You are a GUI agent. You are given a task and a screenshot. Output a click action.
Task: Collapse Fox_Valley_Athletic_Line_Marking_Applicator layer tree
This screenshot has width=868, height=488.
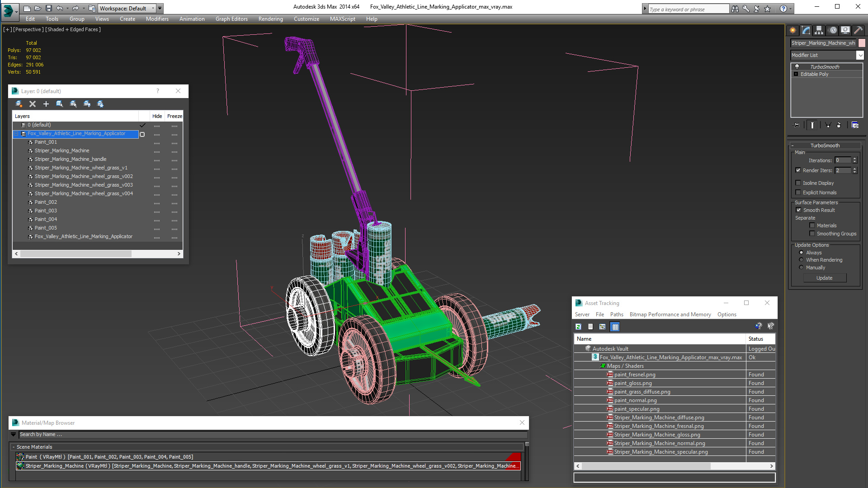click(16, 134)
